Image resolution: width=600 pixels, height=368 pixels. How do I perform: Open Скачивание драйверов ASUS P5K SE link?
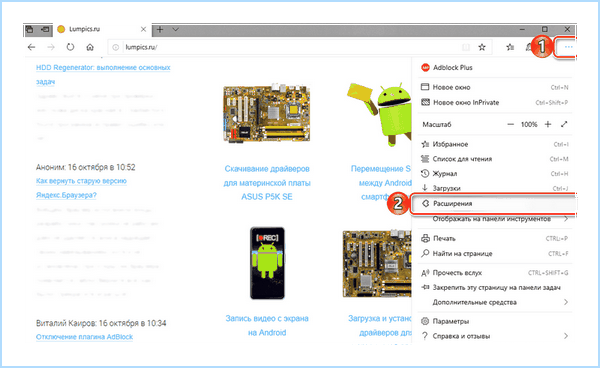(267, 183)
